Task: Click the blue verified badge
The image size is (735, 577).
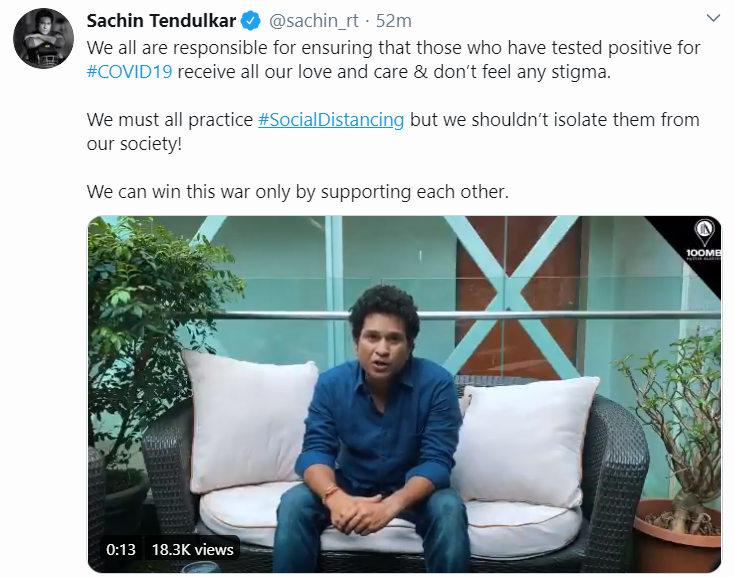Action: (252, 21)
